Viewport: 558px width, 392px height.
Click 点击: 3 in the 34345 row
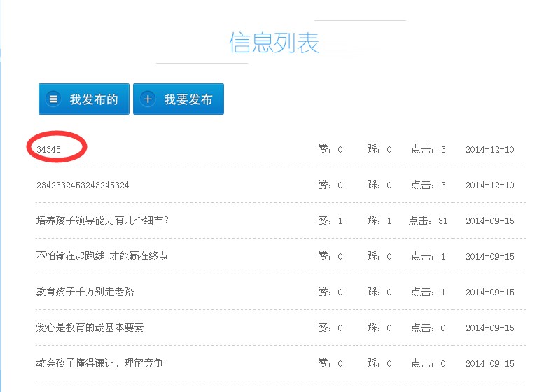pyautogui.click(x=428, y=149)
